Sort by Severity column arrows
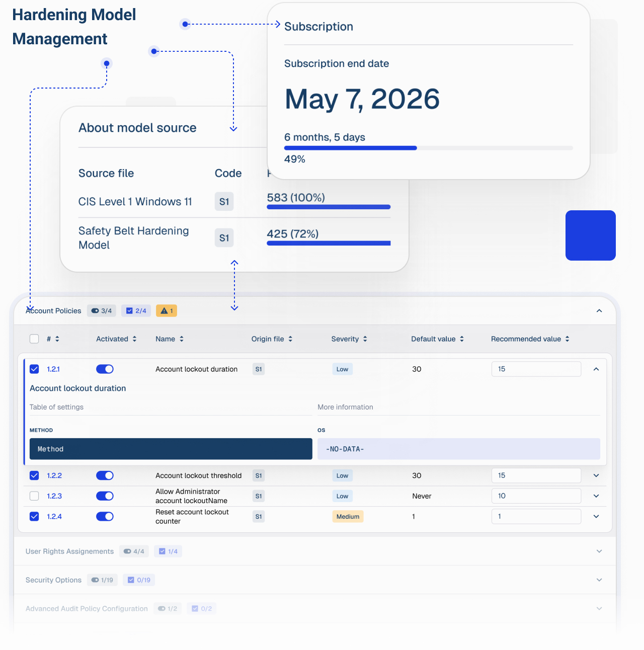This screenshot has height=650, width=644. [365, 339]
